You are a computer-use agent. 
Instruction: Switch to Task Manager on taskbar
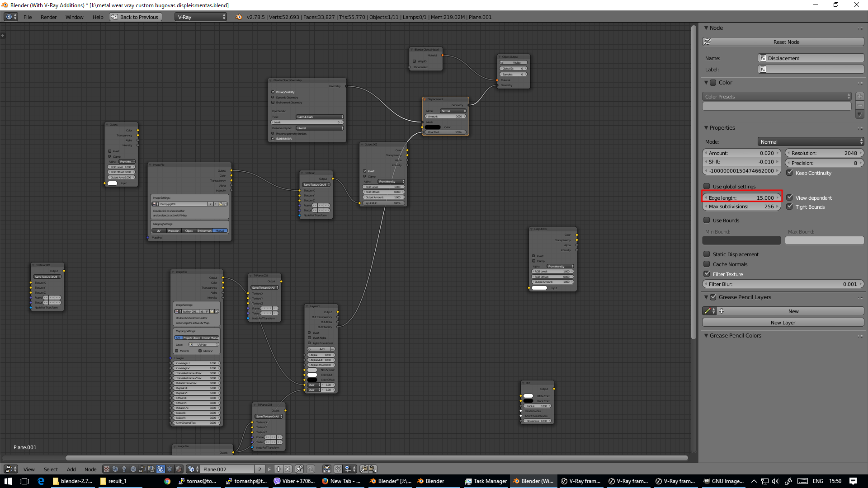pos(486,481)
